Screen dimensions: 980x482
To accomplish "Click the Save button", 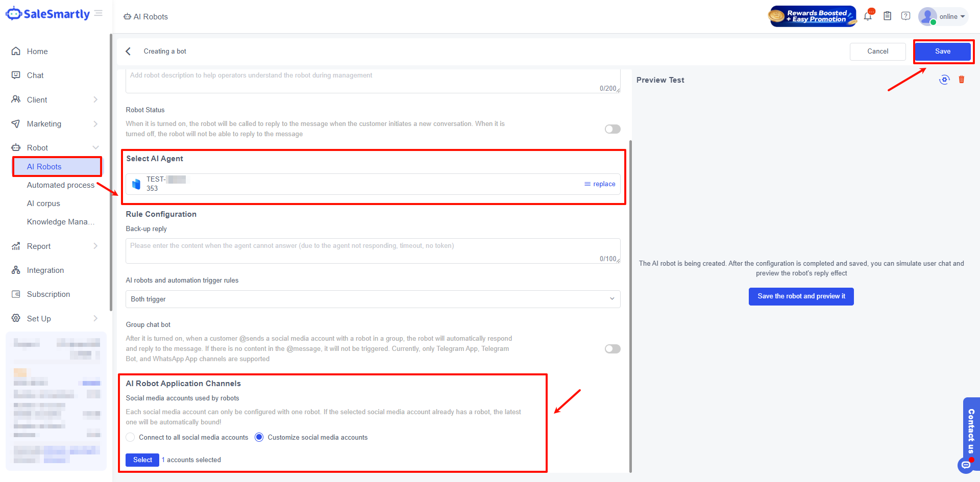I will click(x=942, y=52).
